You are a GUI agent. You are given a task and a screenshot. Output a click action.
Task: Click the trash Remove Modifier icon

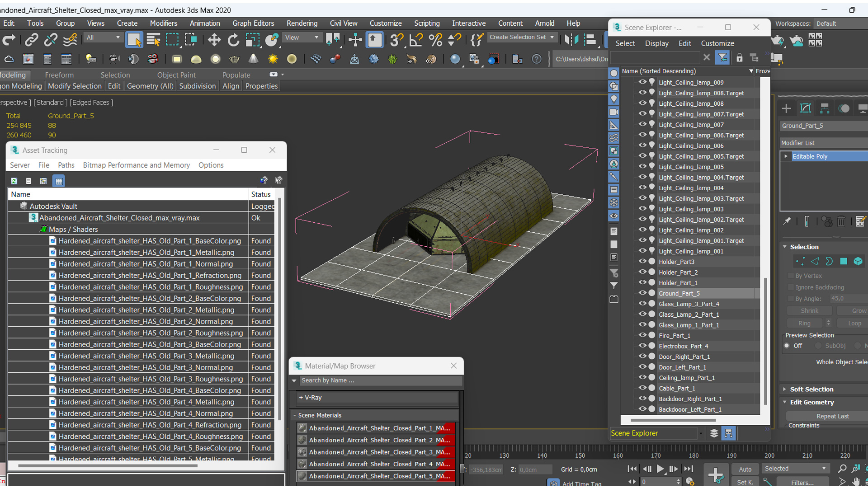[841, 221]
